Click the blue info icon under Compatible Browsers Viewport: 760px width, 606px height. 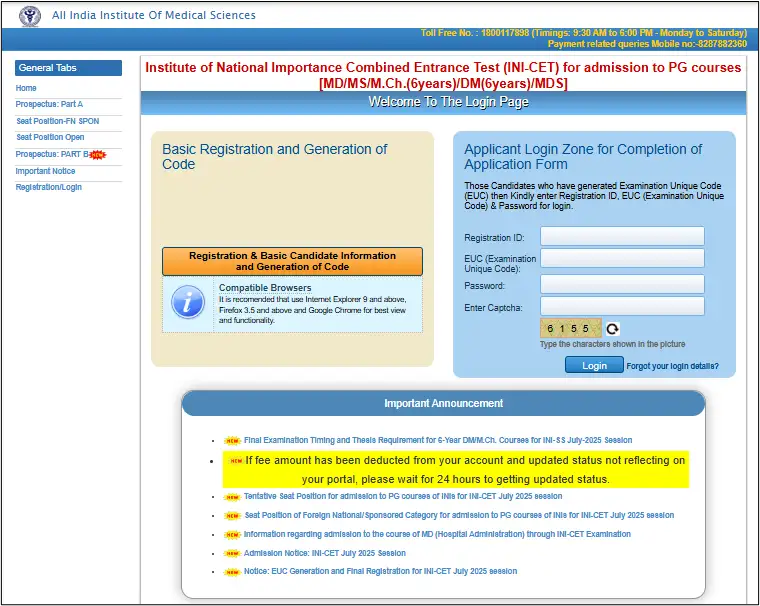[x=188, y=302]
